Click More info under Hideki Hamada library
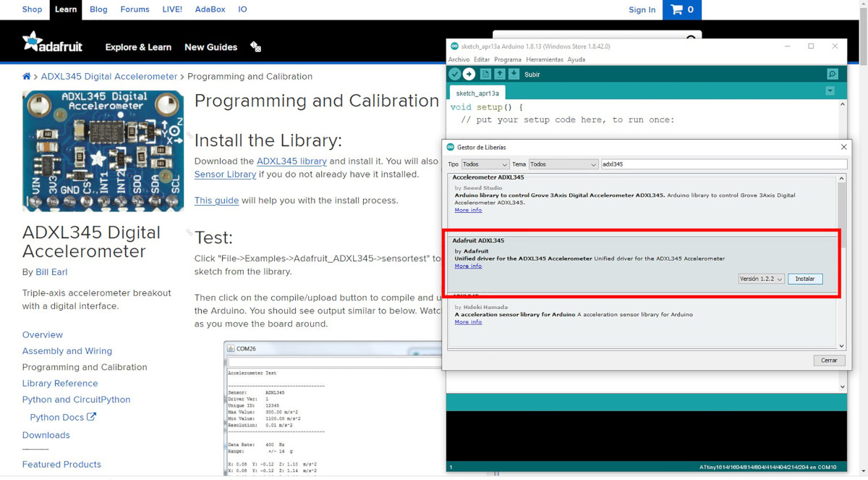The height and width of the screenshot is (480, 868). pyautogui.click(x=468, y=321)
